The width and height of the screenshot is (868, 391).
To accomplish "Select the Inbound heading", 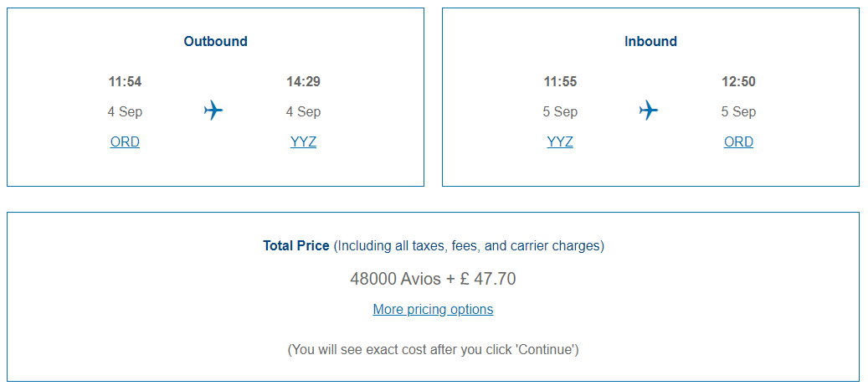I will pos(650,42).
